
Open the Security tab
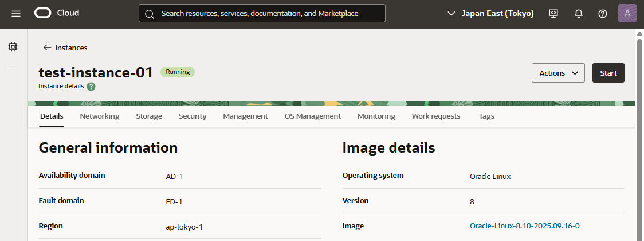(193, 116)
